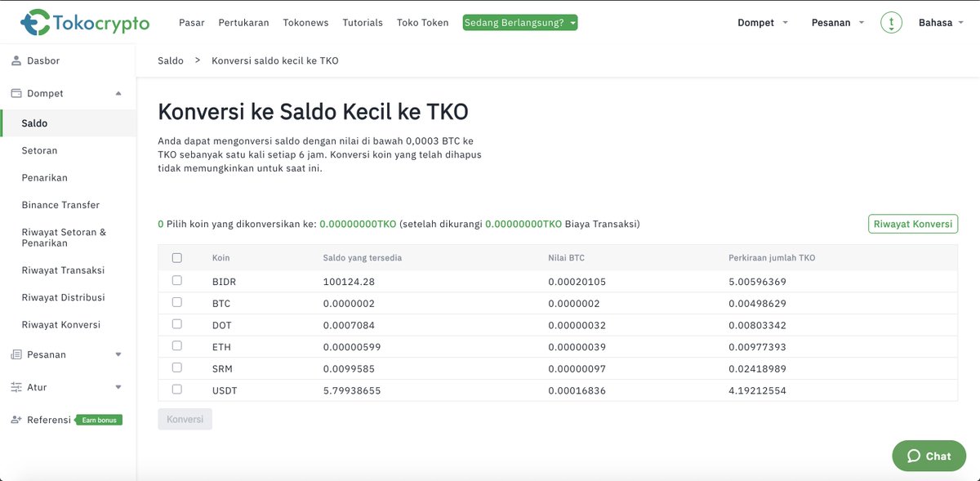Viewport: 980px width, 481px height.
Task: Open the user profile icon
Action: tap(891, 23)
